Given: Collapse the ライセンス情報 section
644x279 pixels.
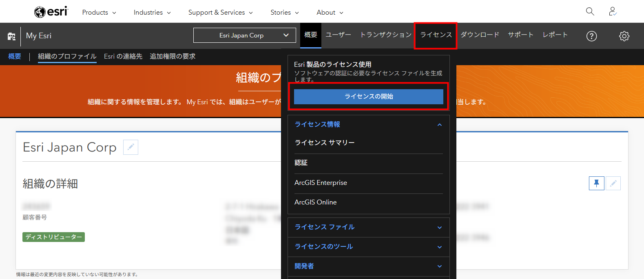Looking at the screenshot, I should (x=439, y=125).
